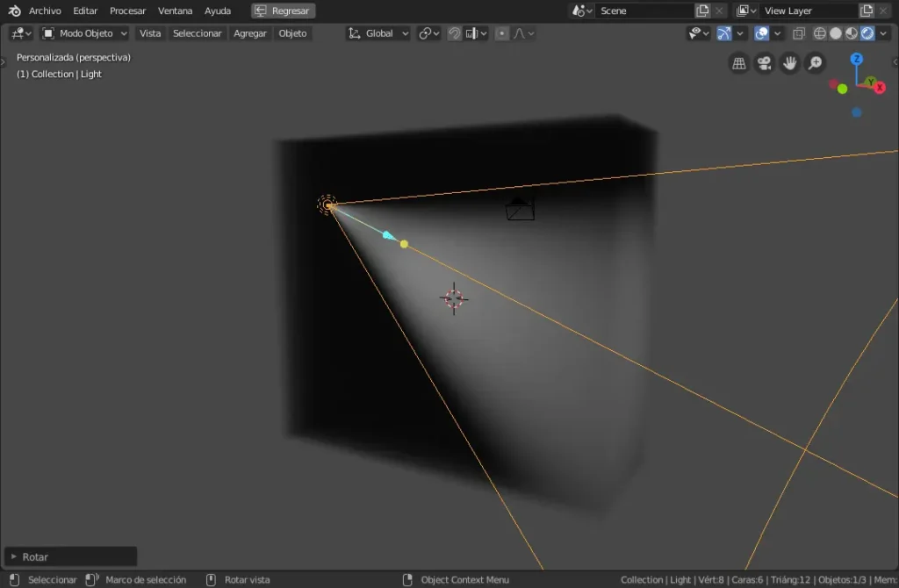This screenshot has width=899, height=588.
Task: Click the hand pan view icon
Action: [790, 63]
